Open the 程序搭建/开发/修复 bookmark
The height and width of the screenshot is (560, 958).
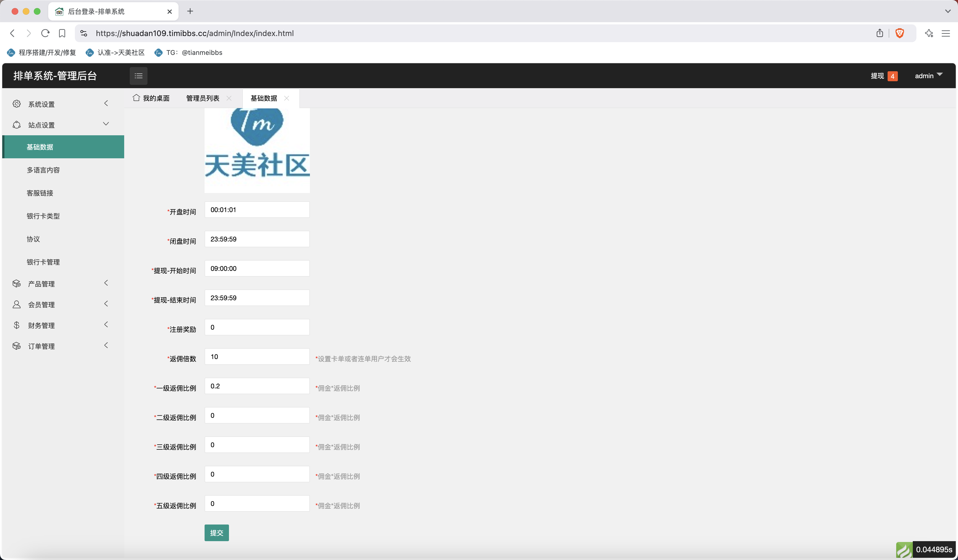click(x=41, y=52)
